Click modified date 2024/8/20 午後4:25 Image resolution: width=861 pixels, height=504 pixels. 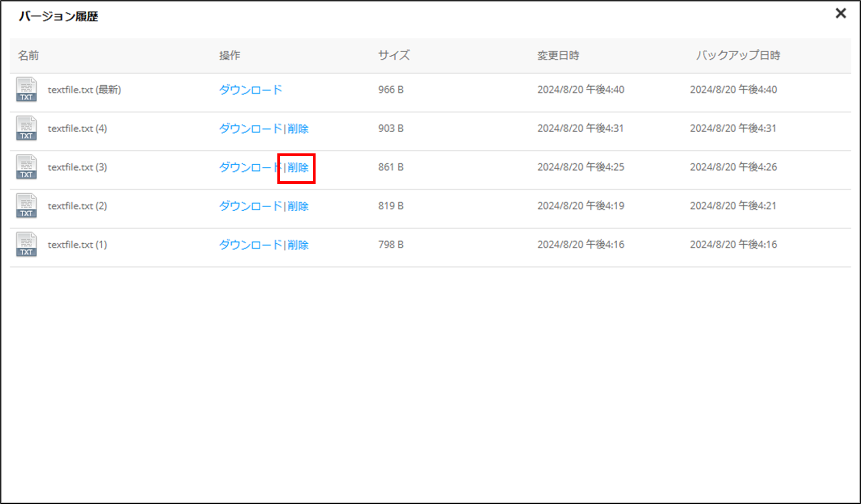coord(581,167)
